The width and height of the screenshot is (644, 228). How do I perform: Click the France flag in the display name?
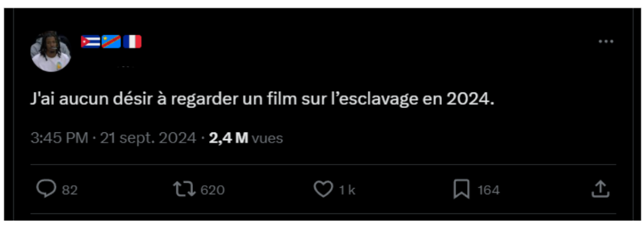[x=132, y=42]
